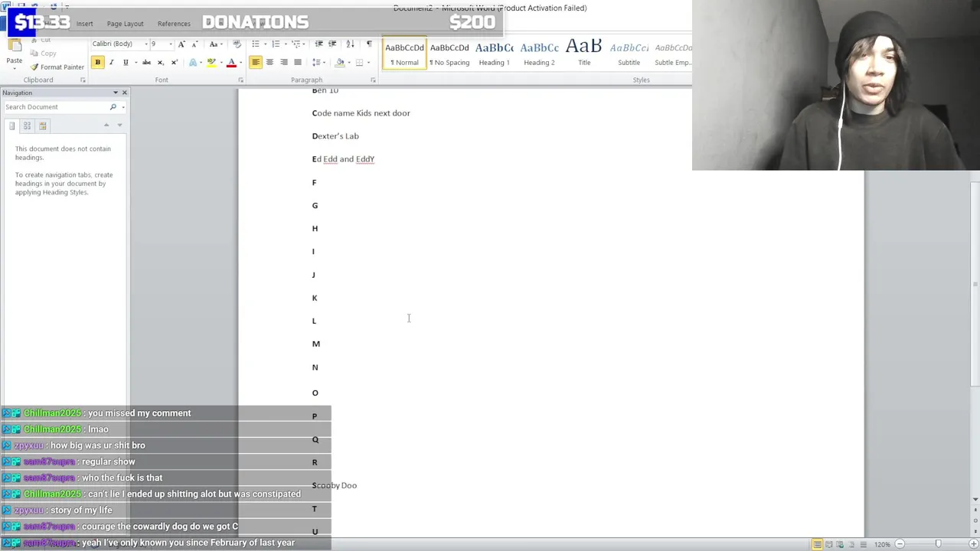980x551 pixels.
Task: Open the References tab
Action: (x=174, y=24)
